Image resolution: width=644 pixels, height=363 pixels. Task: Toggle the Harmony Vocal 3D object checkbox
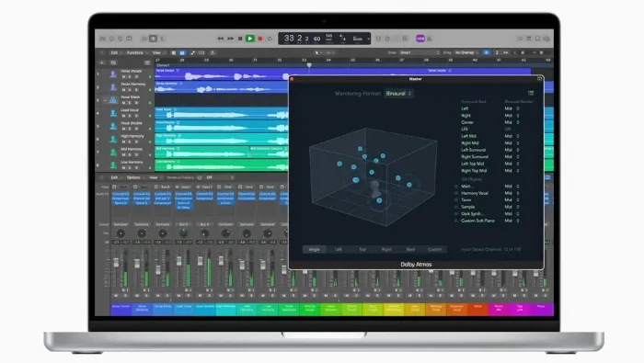point(456,193)
